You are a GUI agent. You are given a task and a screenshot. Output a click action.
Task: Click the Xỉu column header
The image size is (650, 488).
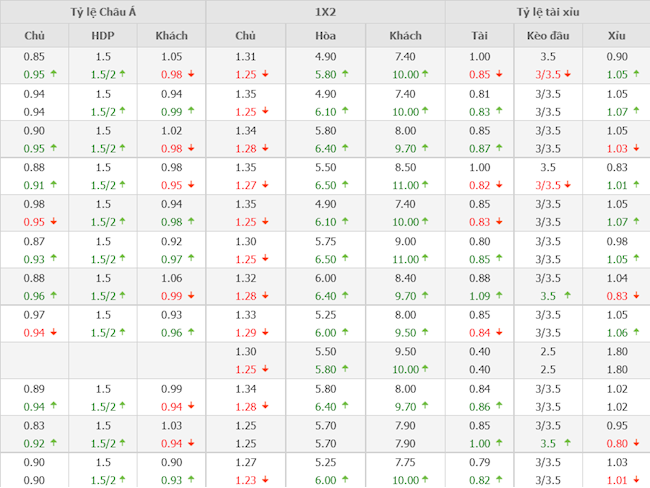[x=617, y=36]
